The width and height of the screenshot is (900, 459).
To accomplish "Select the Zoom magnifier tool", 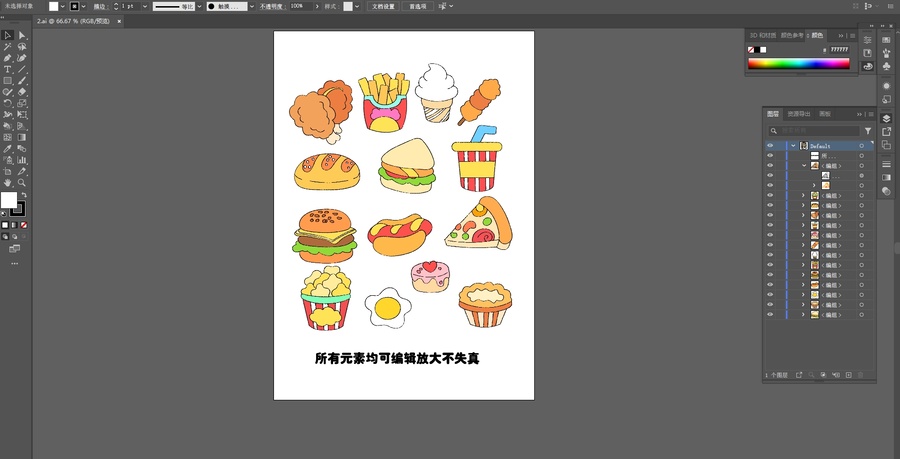I will [22, 182].
